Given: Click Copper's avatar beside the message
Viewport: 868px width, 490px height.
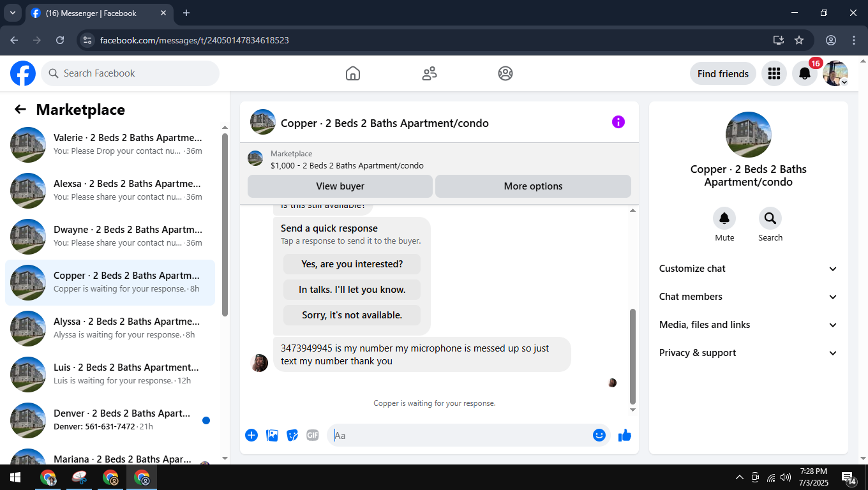Looking at the screenshot, I should click(x=260, y=363).
